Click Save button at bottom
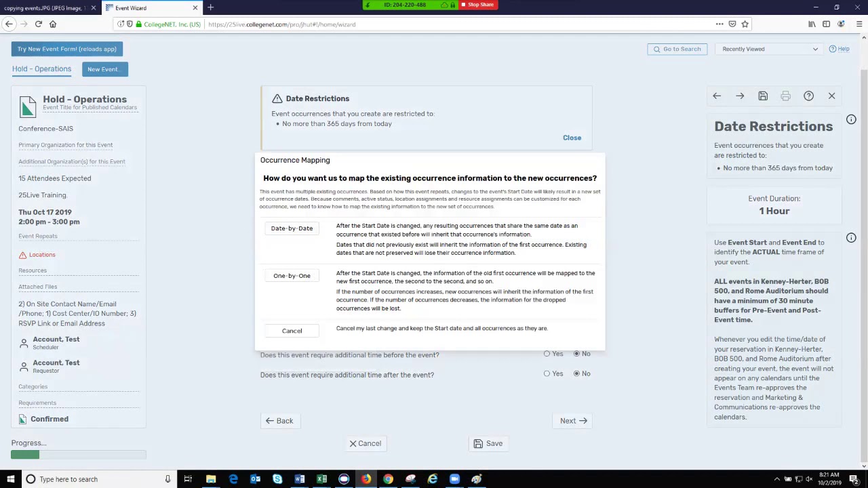 point(488,443)
